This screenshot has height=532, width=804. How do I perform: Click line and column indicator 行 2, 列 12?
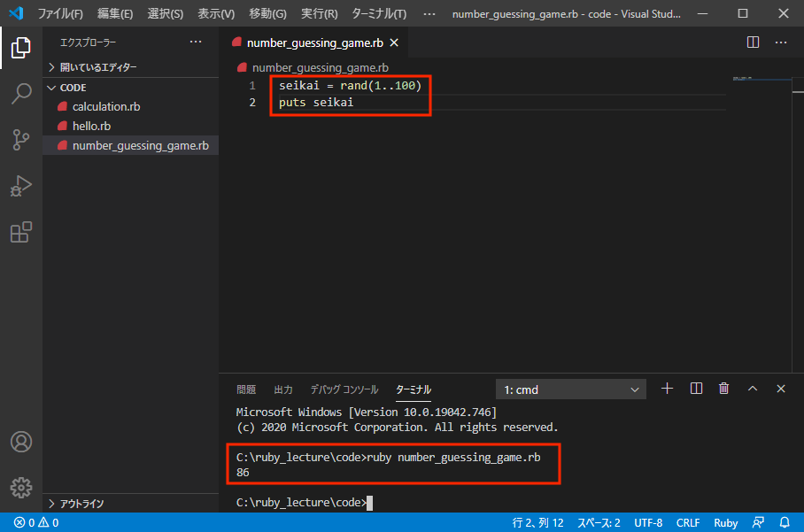point(537,522)
